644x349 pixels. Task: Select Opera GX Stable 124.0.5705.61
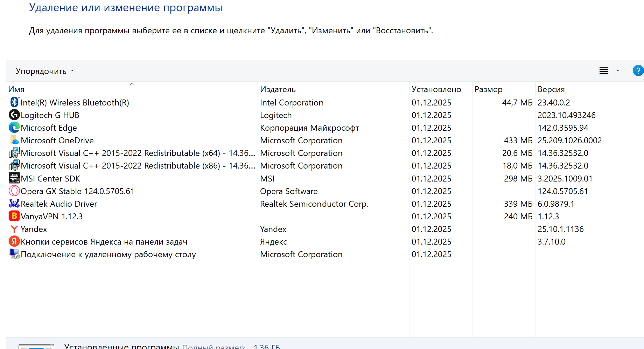point(77,191)
